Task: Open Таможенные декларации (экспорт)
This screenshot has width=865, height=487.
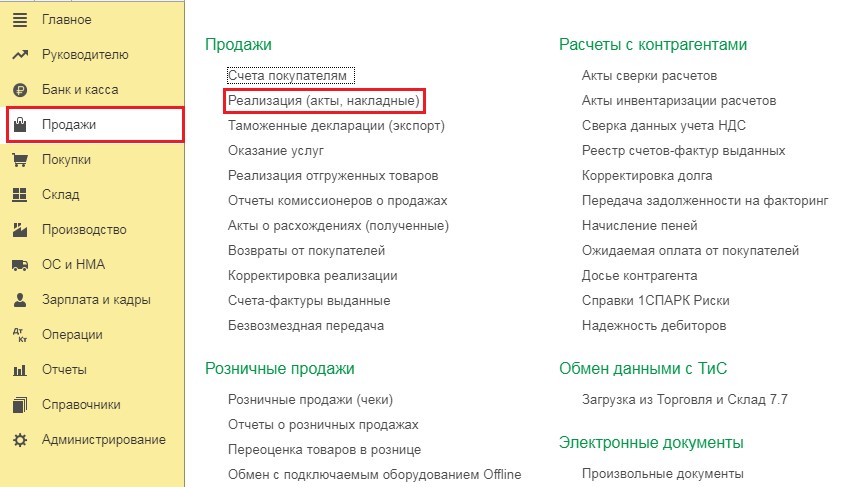Action: click(x=336, y=126)
